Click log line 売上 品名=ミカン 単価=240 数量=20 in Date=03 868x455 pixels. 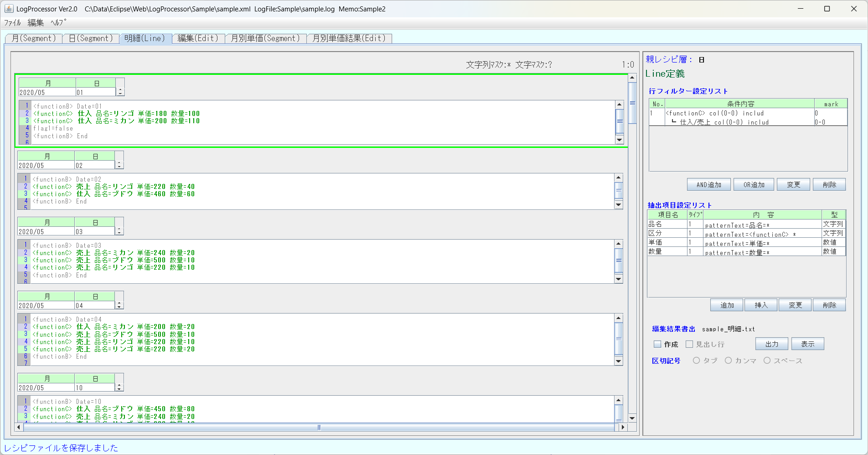coord(114,253)
